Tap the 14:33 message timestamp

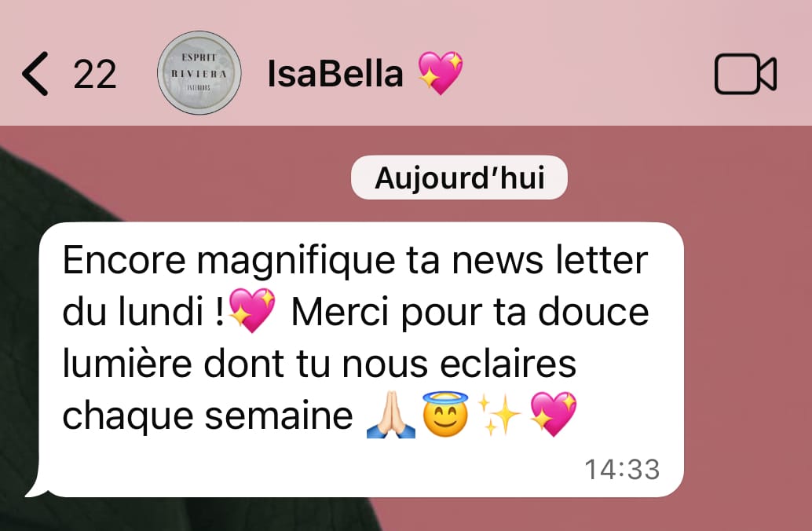point(622,470)
